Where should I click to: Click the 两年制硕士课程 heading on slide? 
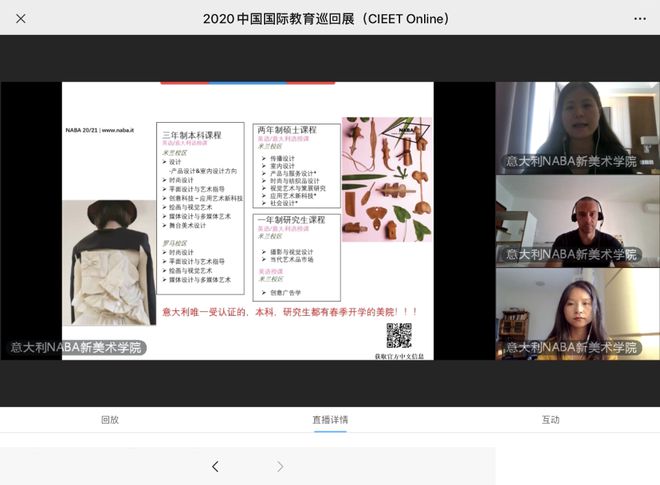point(287,130)
